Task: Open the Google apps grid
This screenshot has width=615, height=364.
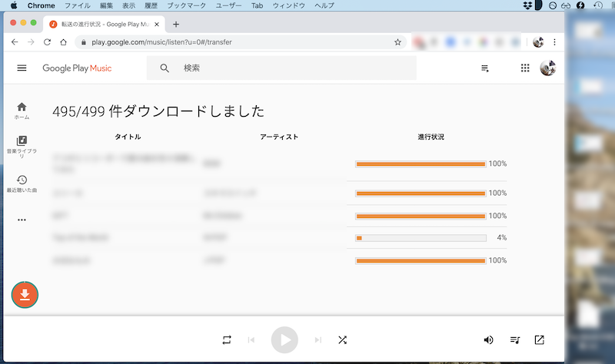Action: [525, 68]
